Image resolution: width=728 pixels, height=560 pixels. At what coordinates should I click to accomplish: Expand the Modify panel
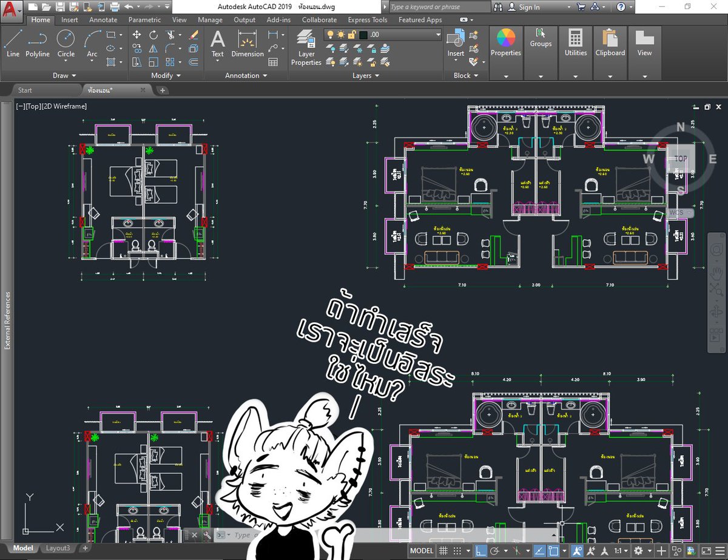click(x=166, y=76)
